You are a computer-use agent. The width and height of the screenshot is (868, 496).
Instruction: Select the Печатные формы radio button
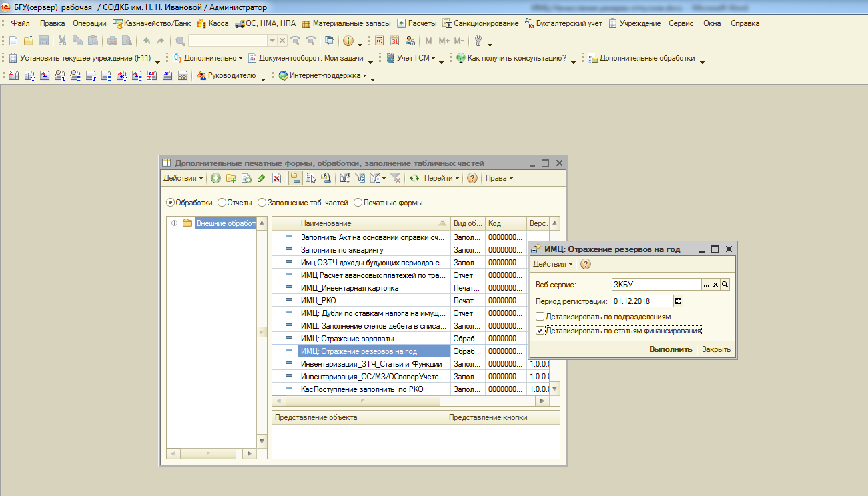(x=358, y=203)
